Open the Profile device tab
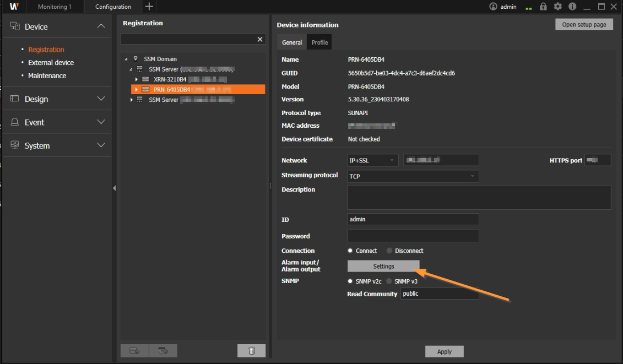Image resolution: width=623 pixels, height=364 pixels. pos(319,42)
